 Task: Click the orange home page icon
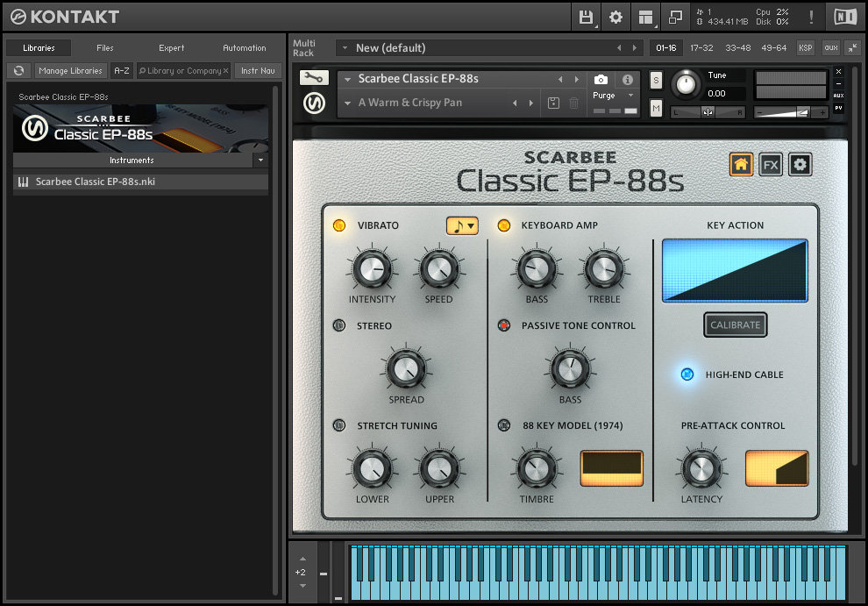741,165
